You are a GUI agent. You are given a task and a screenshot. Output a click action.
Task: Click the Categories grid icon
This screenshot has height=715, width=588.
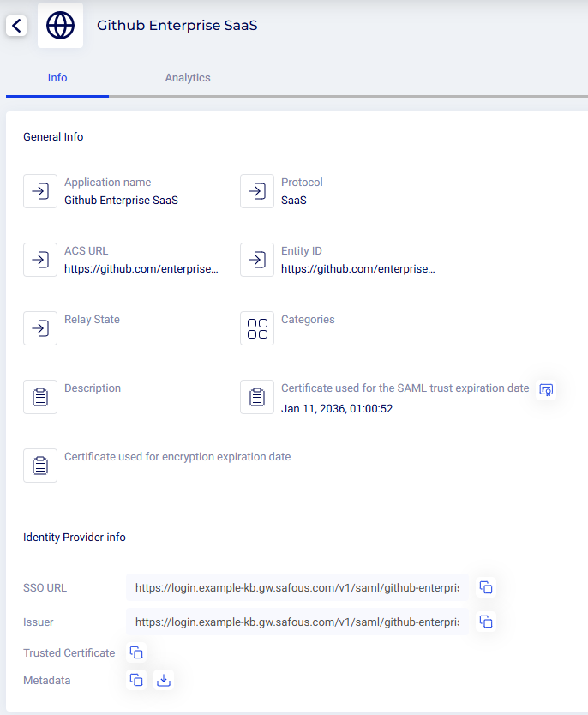(257, 328)
